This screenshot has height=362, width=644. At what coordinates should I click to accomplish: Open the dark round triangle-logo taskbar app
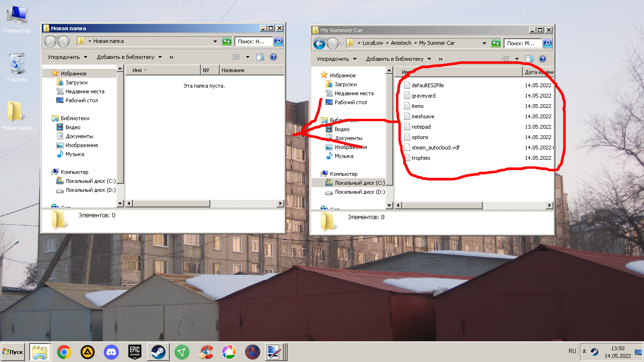click(253, 352)
